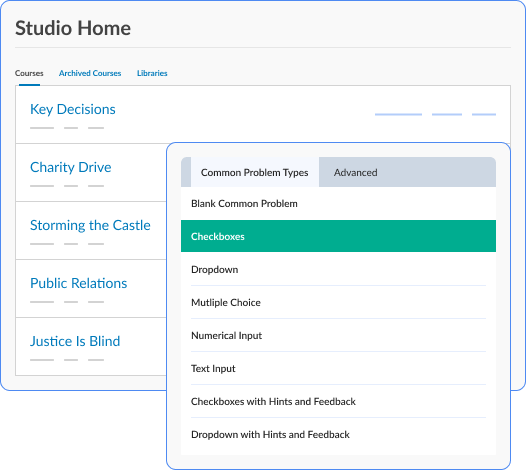Select the Common Problem Types tab
526x470 pixels.
pos(255,172)
